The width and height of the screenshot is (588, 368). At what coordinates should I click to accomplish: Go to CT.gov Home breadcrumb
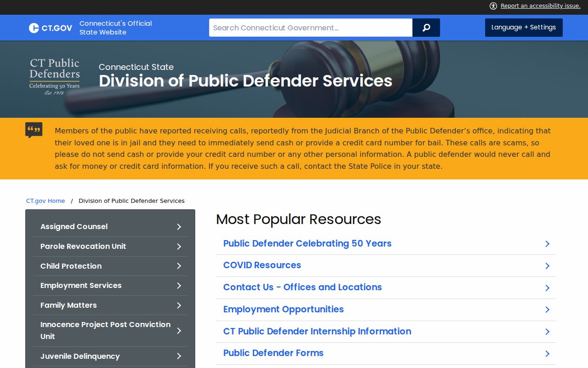tap(45, 201)
